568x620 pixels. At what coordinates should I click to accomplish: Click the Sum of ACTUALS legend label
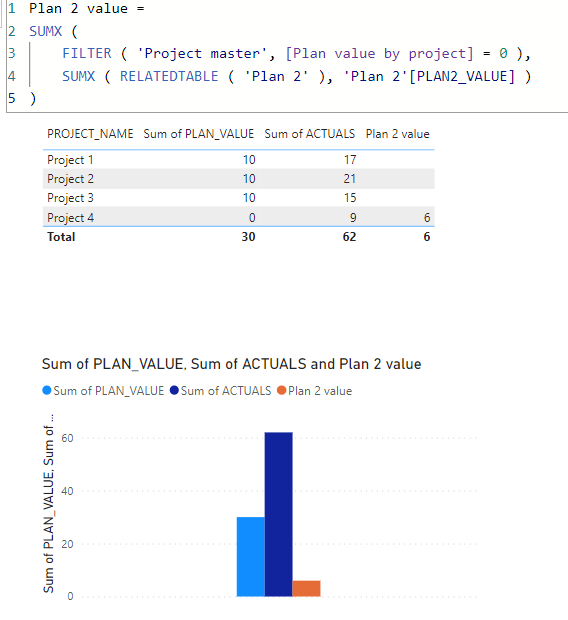click(226, 391)
